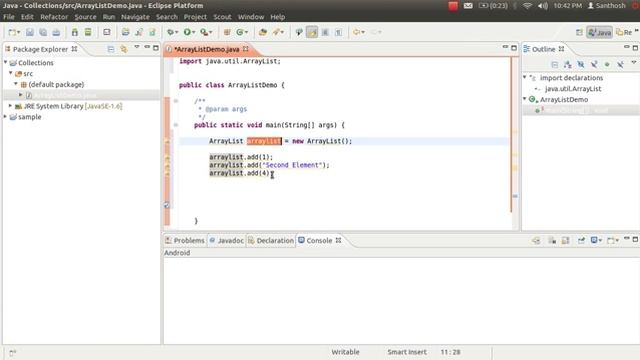Click the editor overview ruler marker
640x360 pixels.
click(x=515, y=196)
